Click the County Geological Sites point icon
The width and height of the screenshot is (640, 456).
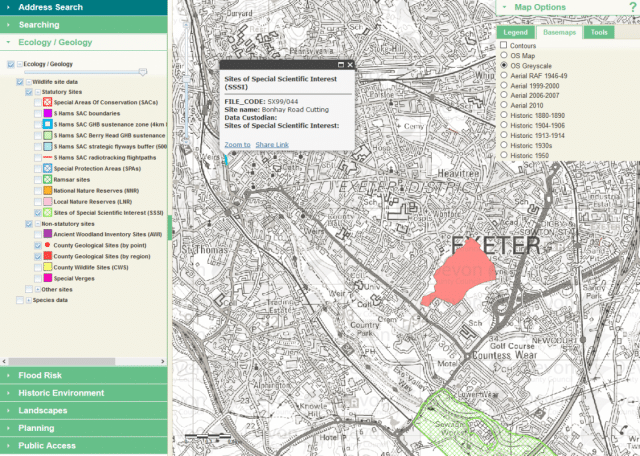(x=47, y=245)
